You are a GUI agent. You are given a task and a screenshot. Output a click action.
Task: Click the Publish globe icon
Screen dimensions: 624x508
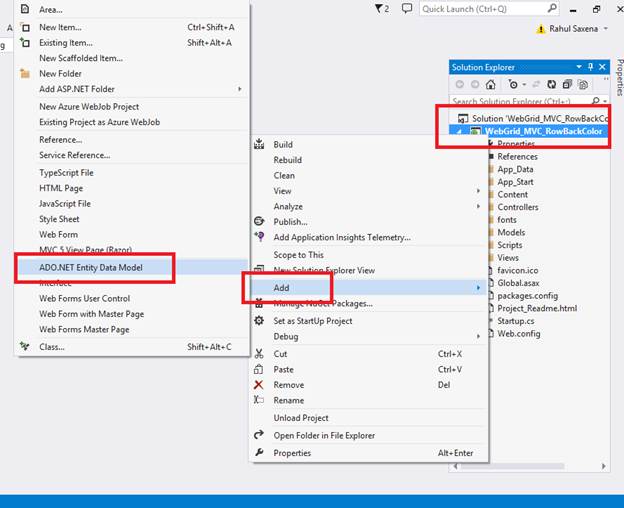(259, 221)
